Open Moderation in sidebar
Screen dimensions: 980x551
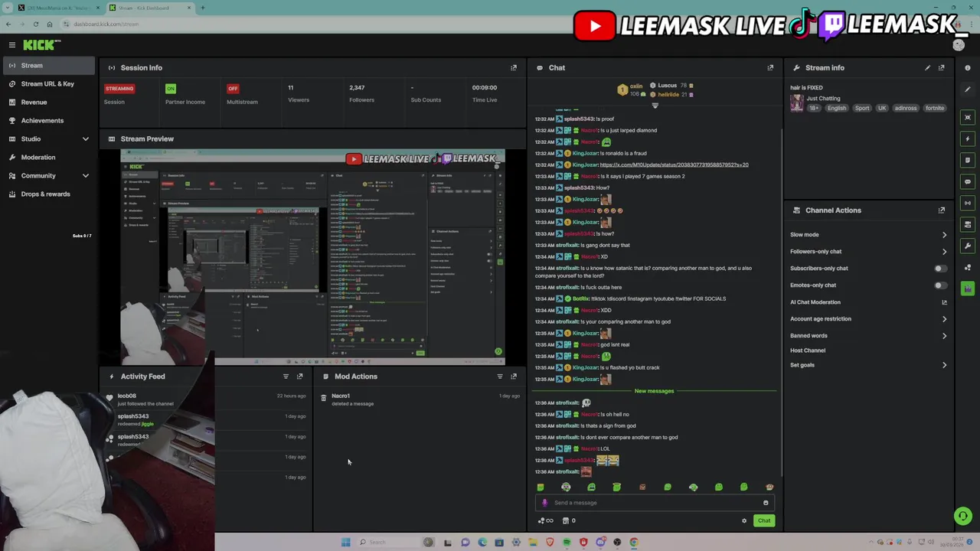coord(47,157)
